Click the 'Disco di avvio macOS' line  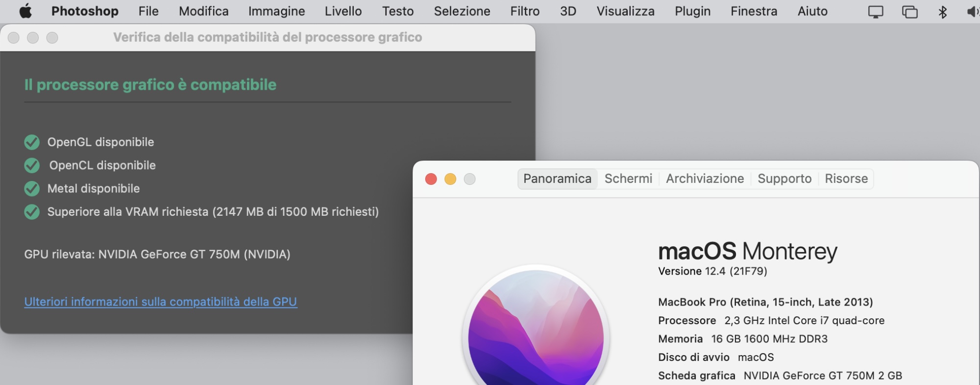pos(716,358)
